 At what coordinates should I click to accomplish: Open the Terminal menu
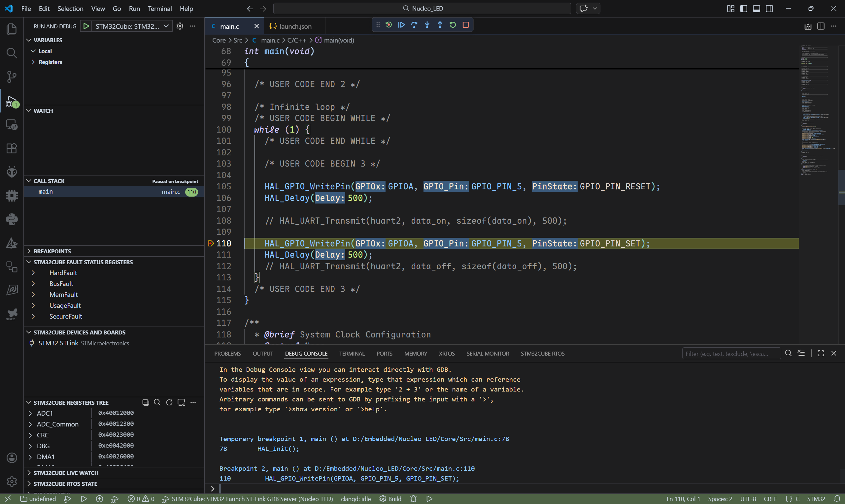pos(160,9)
